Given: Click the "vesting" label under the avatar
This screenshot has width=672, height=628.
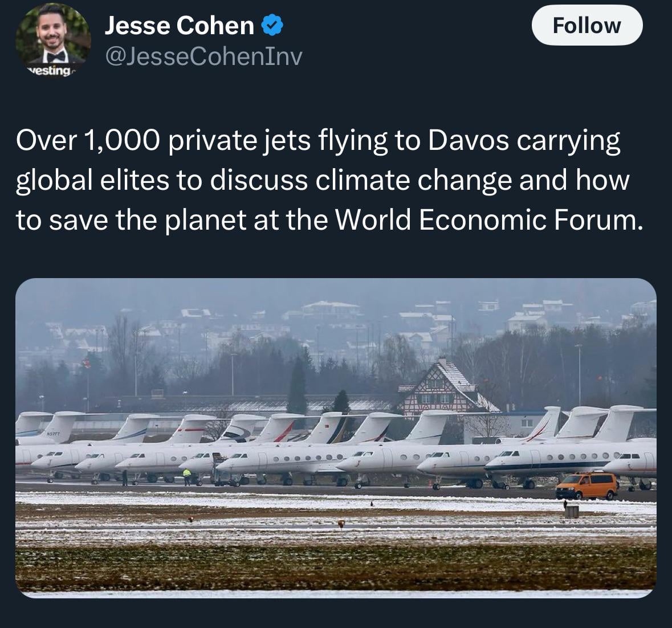Looking at the screenshot, I should tap(50, 71).
